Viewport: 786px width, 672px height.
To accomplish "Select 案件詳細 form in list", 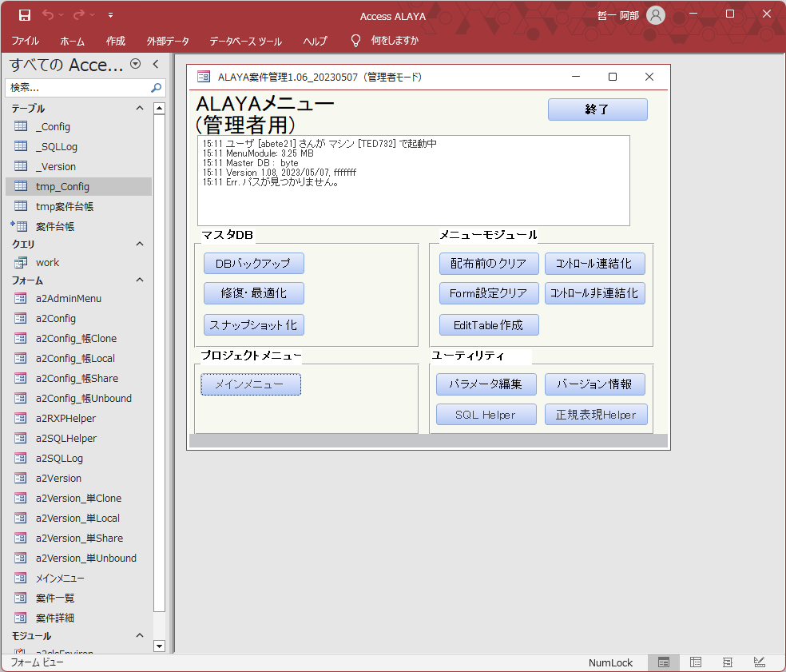I will click(79, 618).
